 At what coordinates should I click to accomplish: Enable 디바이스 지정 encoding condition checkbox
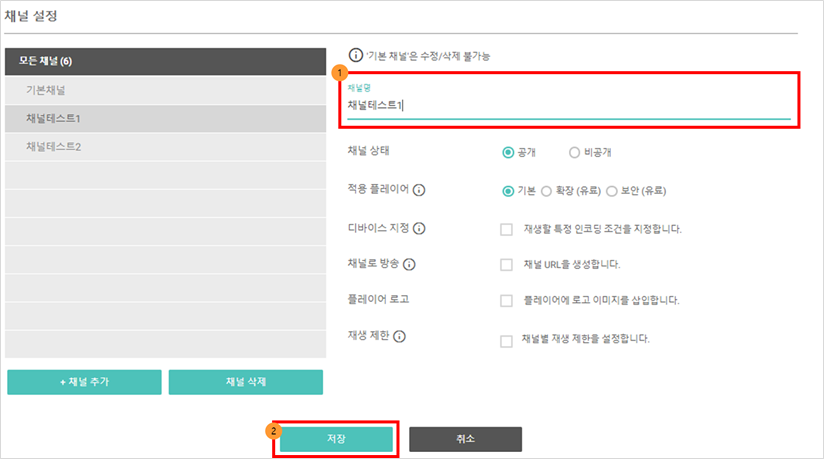[x=506, y=229]
